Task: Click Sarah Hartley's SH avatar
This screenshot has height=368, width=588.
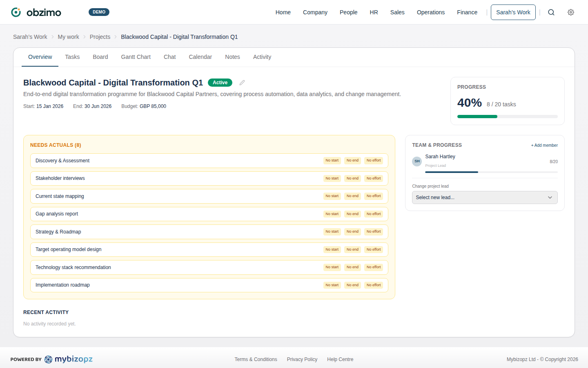Action: tap(417, 161)
